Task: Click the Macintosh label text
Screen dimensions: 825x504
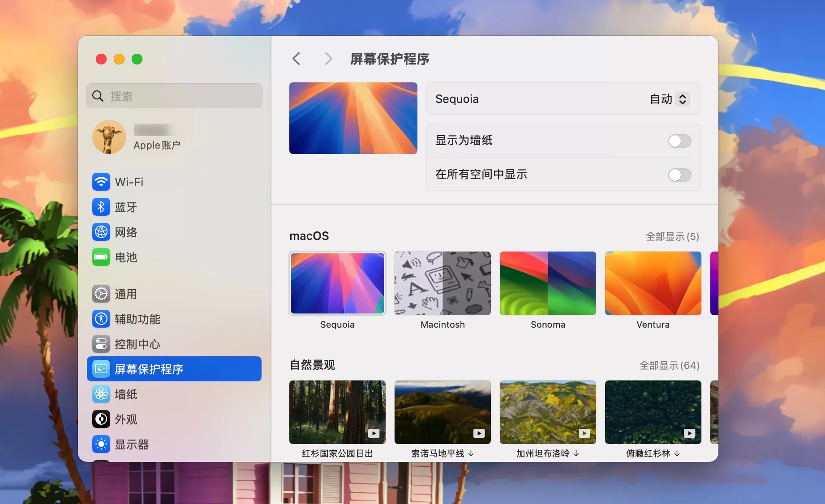Action: tap(443, 325)
